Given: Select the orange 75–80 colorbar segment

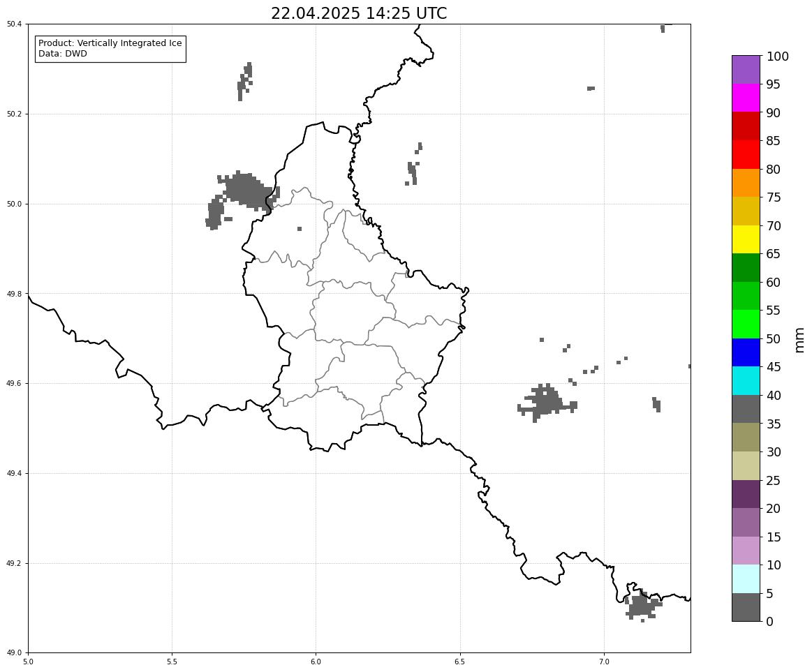Looking at the screenshot, I should (x=746, y=183).
